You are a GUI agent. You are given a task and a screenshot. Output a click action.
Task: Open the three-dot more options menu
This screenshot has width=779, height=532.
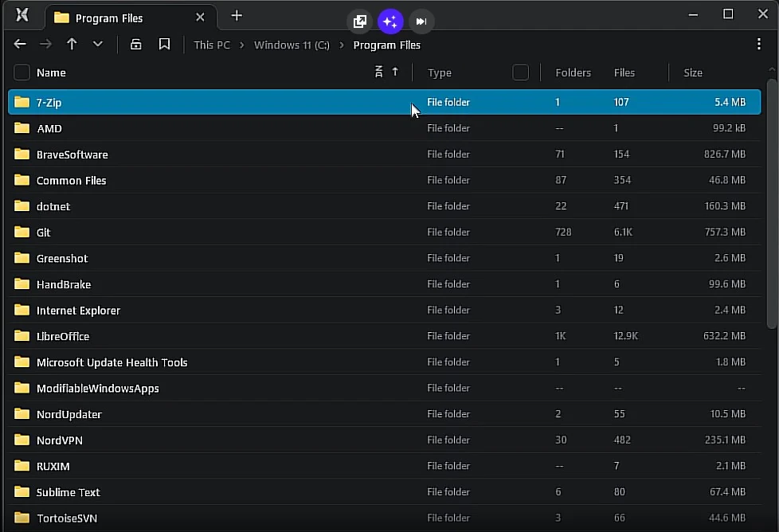coord(758,45)
